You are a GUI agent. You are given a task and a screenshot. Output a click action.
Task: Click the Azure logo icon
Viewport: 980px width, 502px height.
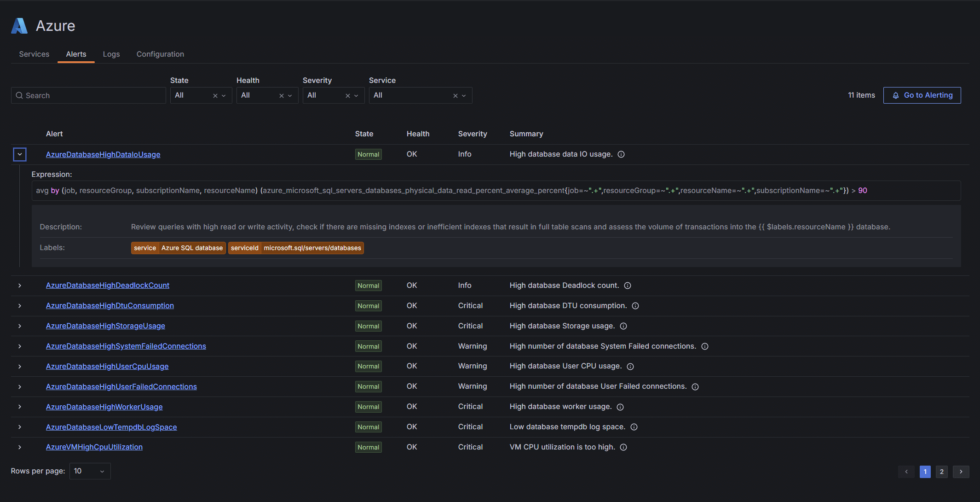click(x=19, y=26)
